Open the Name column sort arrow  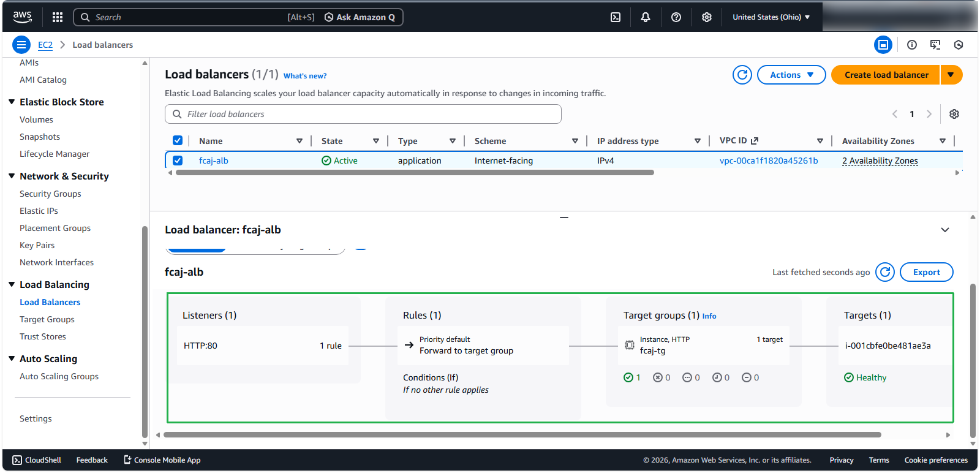[x=300, y=141]
